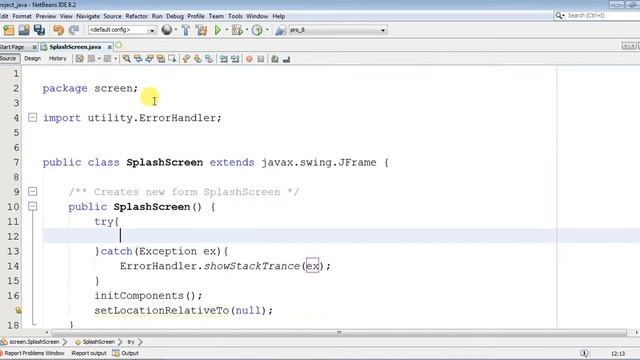Collapse the SplashScreen constructor fold on line 10

[32, 206]
